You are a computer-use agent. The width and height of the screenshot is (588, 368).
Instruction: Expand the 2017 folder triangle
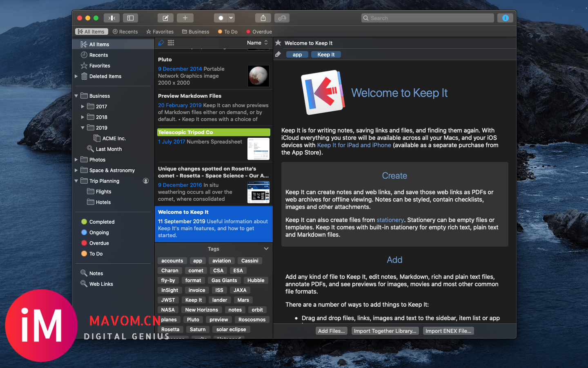[82, 106]
